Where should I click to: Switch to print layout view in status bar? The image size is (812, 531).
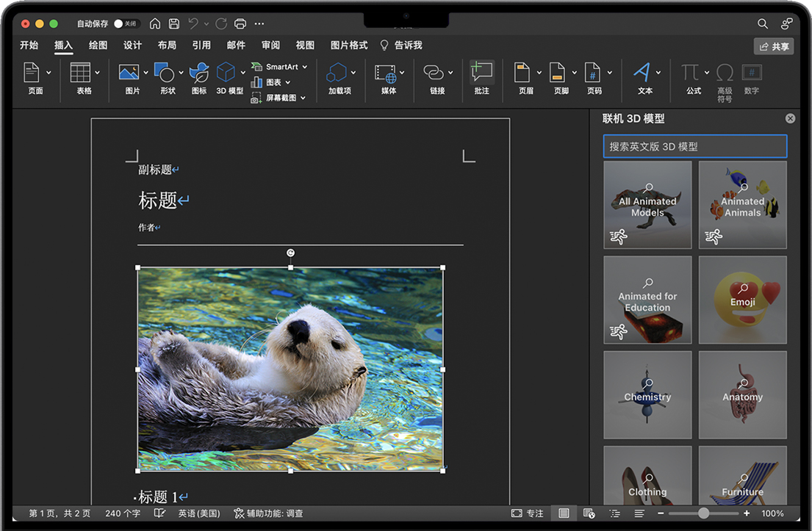pos(564,513)
